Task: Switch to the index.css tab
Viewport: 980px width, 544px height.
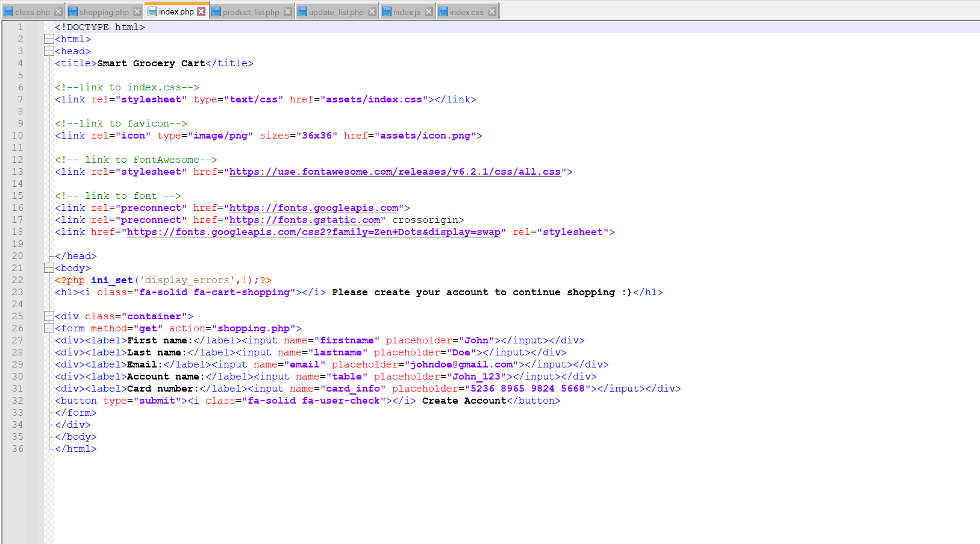Action: 467,11
